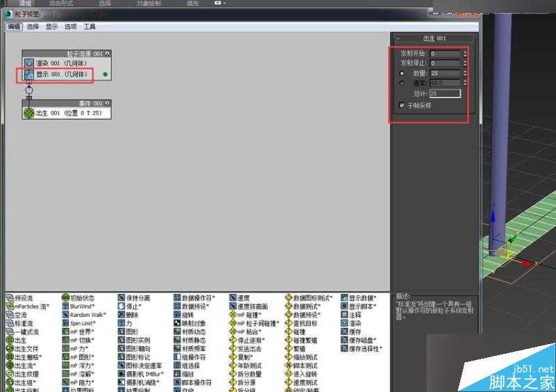Image resolution: width=556 pixels, height=392 pixels.
Task: Click the 数量 spinner arrows
Action: (464, 73)
